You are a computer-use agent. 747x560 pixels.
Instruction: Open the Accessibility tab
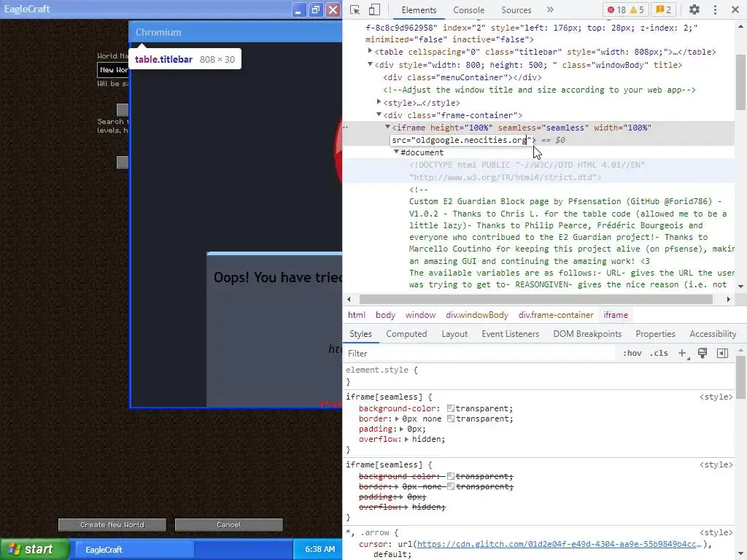(713, 334)
